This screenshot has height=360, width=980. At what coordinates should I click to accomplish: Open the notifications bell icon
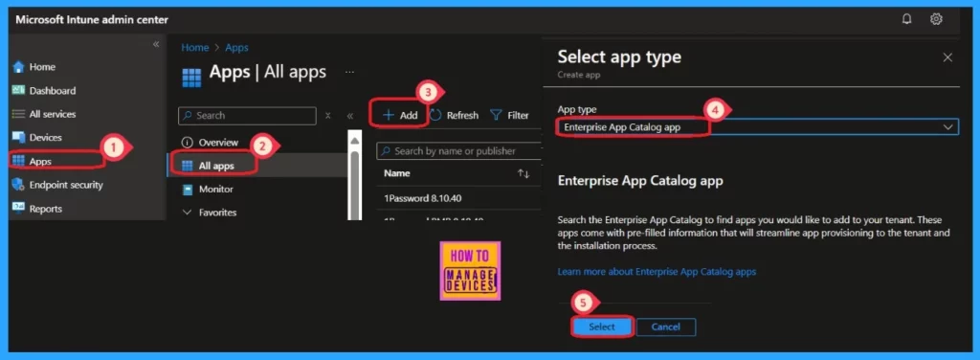tap(907, 19)
